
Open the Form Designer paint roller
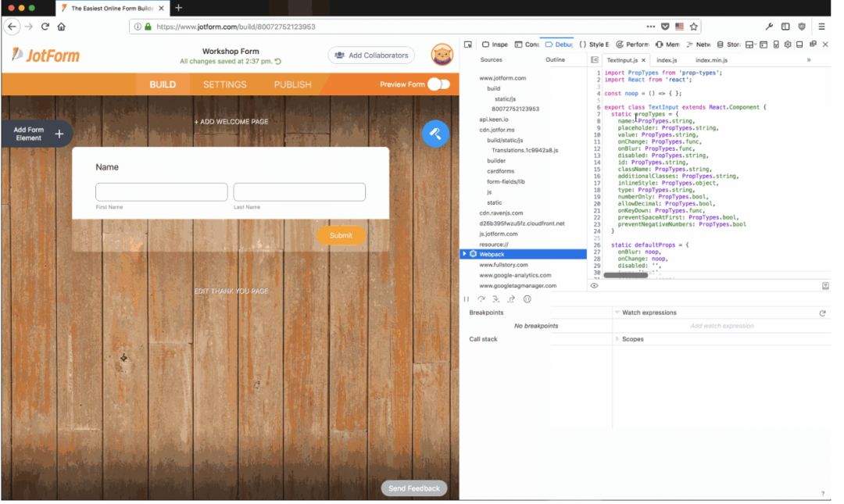(435, 133)
